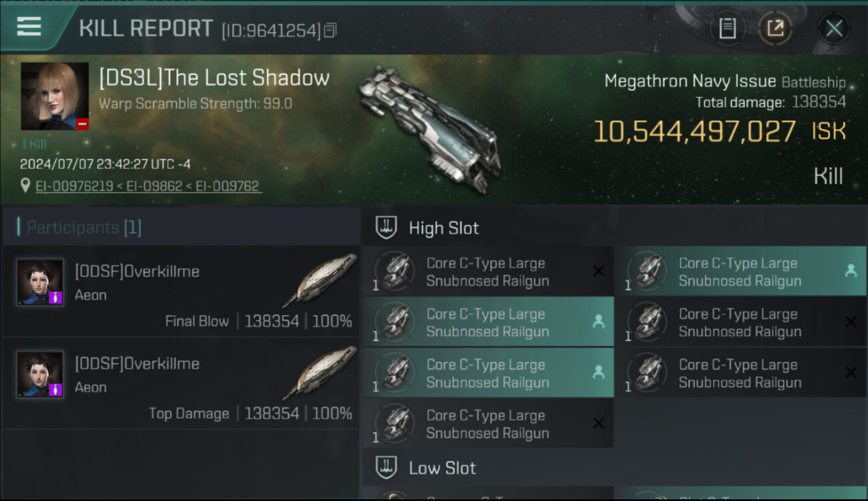Open the EI-00976219 location link
Image resolution: width=868 pixels, height=501 pixels.
pos(74,186)
